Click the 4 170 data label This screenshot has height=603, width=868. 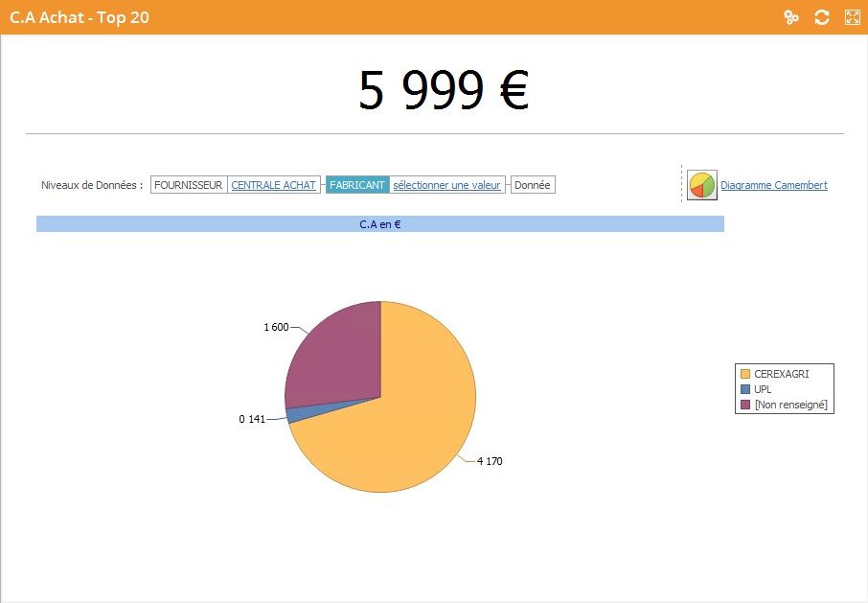coord(490,461)
